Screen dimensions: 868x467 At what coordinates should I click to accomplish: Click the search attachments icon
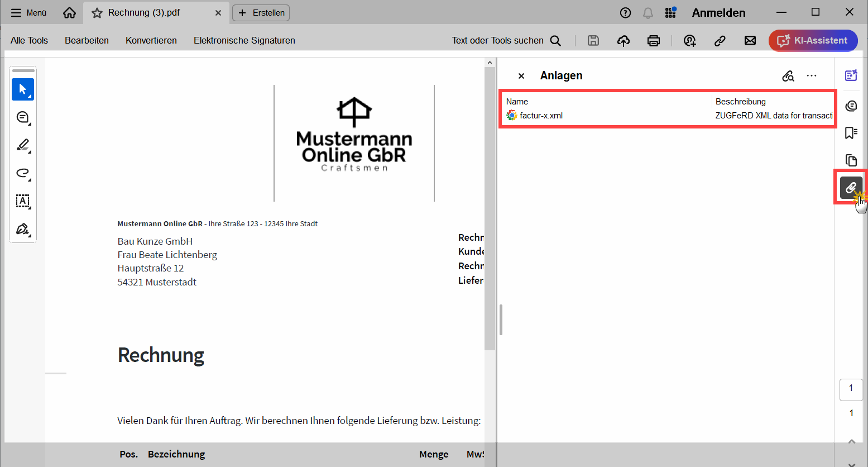(788, 76)
